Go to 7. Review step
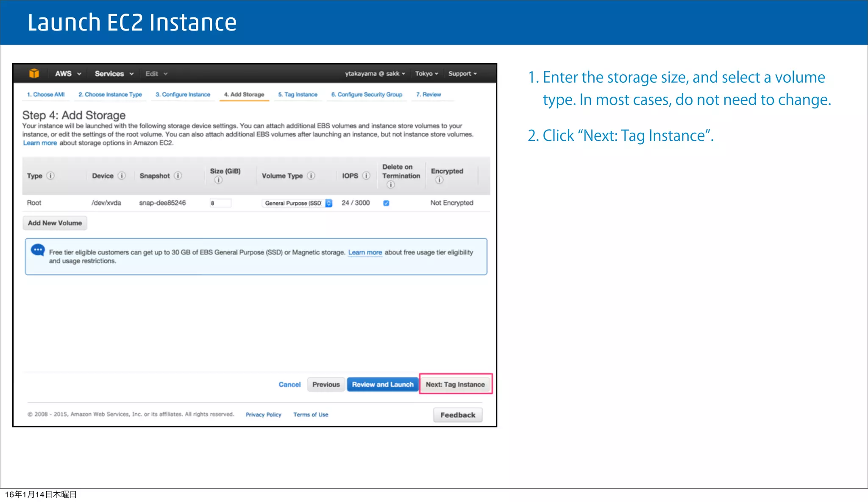This screenshot has height=502, width=868. 428,95
